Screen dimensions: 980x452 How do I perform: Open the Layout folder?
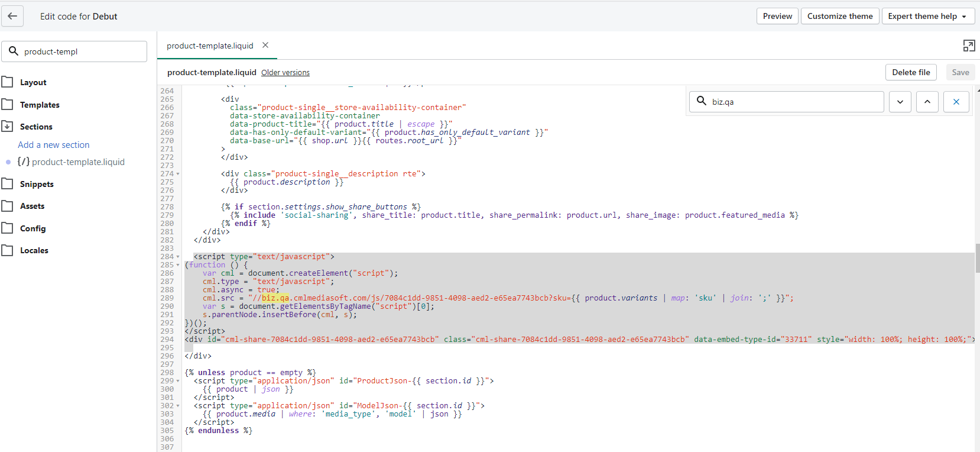click(33, 82)
